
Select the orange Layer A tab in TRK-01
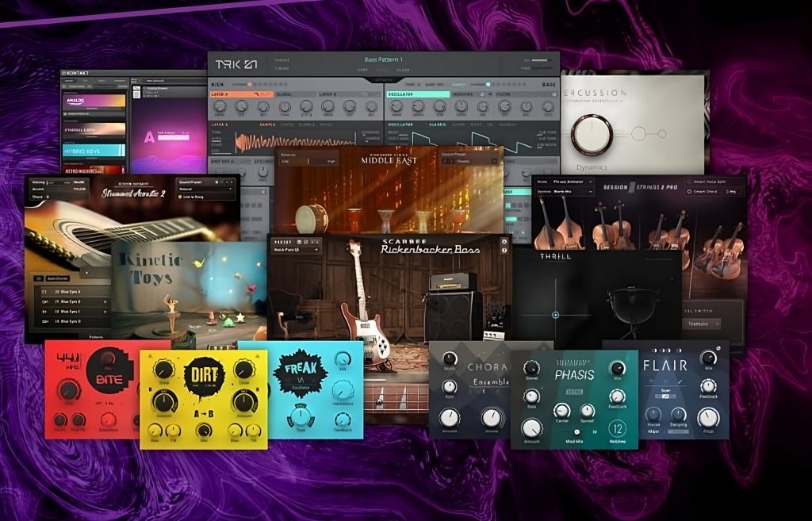[x=241, y=94]
